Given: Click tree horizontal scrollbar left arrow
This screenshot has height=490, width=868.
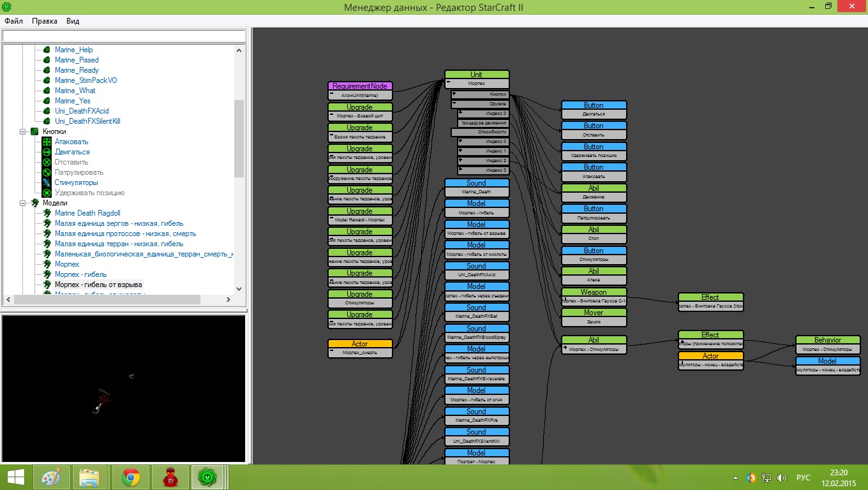Looking at the screenshot, I should click(8, 299).
